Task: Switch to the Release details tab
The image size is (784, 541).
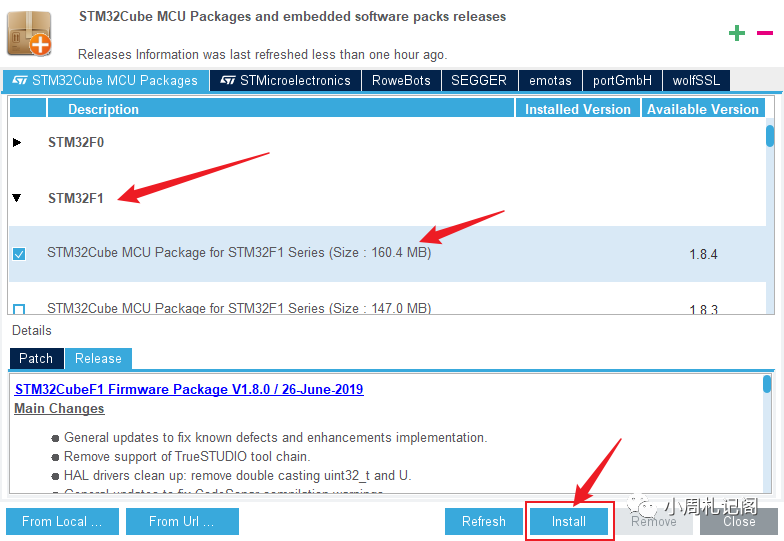Action: coord(98,358)
